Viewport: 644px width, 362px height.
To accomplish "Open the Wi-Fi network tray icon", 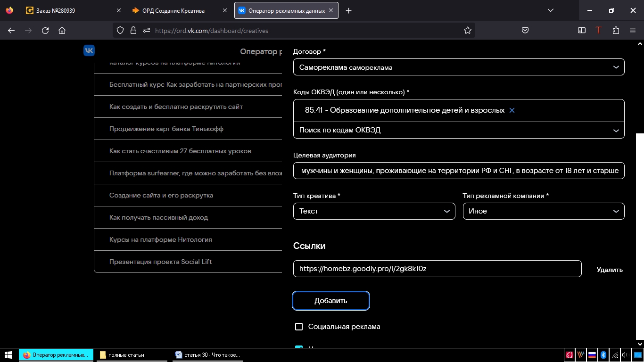I will tap(615, 355).
